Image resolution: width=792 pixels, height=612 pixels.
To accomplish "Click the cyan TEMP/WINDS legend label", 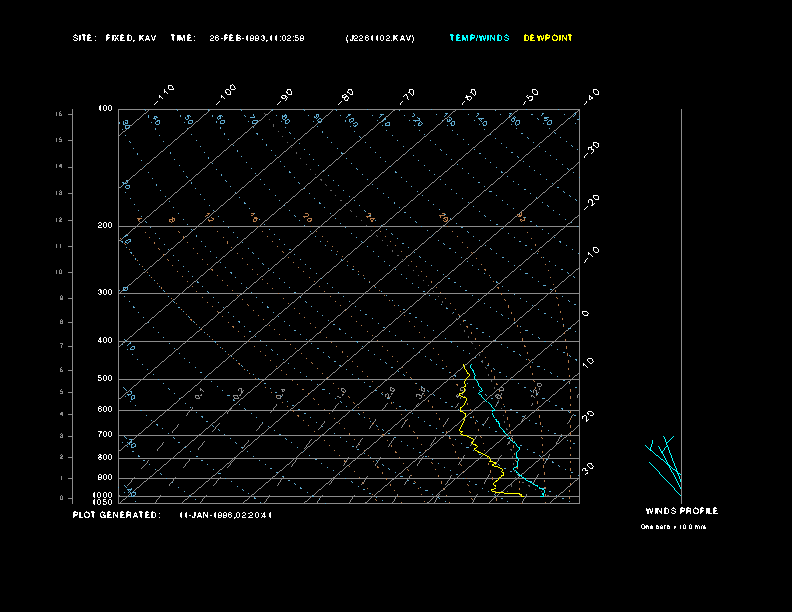I will point(479,38).
